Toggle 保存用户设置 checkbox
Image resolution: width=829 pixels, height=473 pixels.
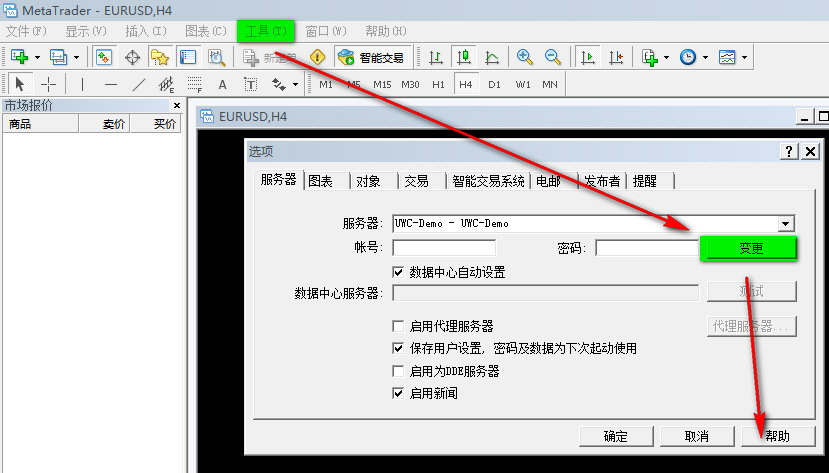(x=398, y=348)
